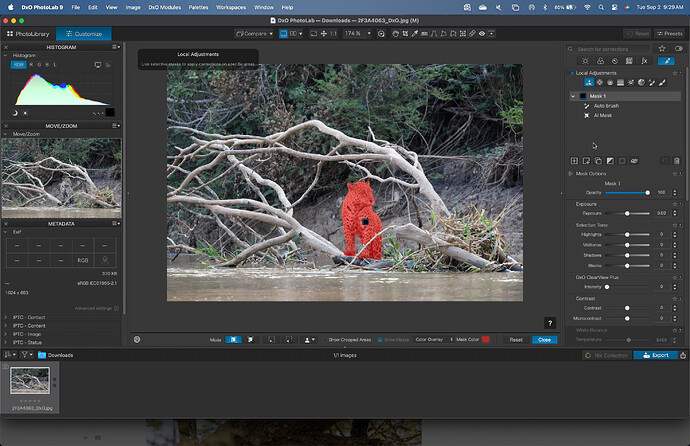Click the star favorites filter icon

[x=662, y=48]
